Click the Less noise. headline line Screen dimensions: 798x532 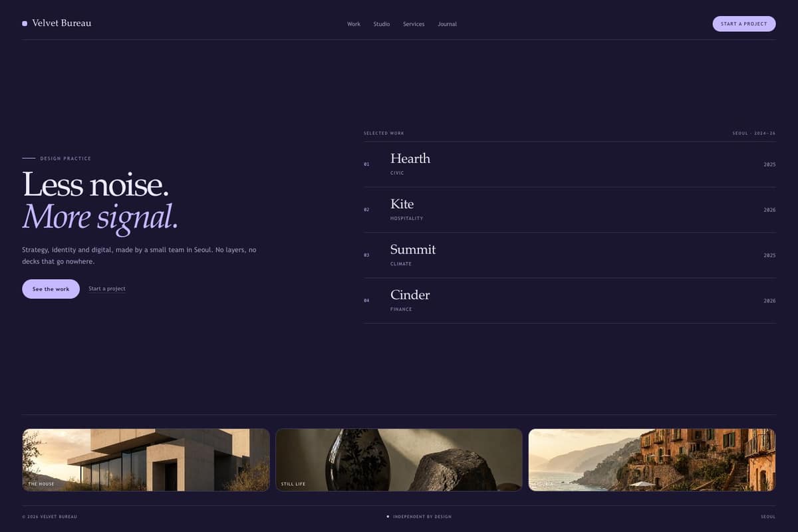click(96, 184)
